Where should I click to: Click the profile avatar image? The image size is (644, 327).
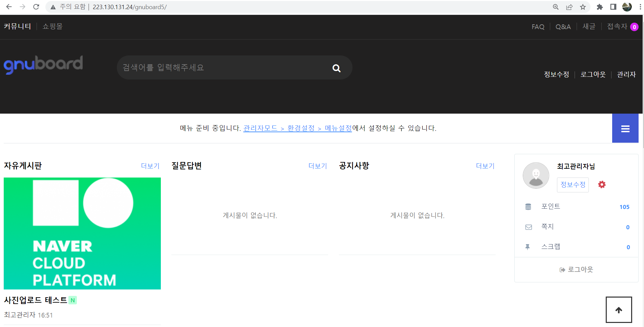tap(536, 176)
